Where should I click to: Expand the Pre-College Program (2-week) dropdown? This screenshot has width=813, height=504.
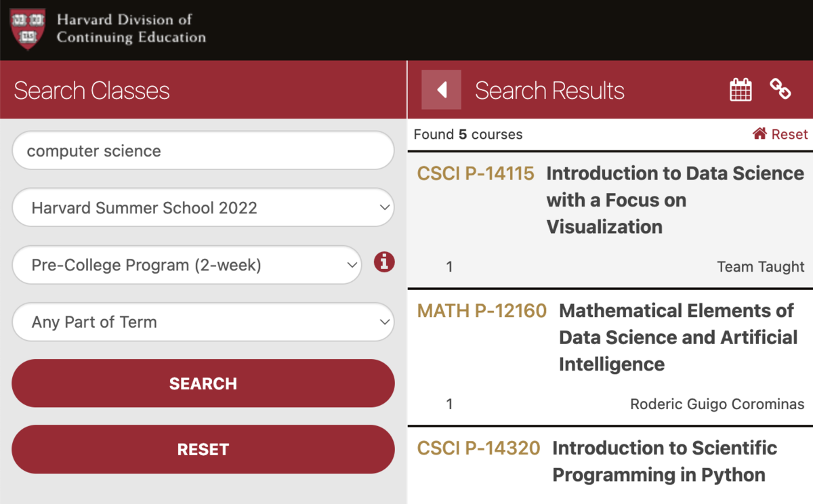(x=187, y=265)
